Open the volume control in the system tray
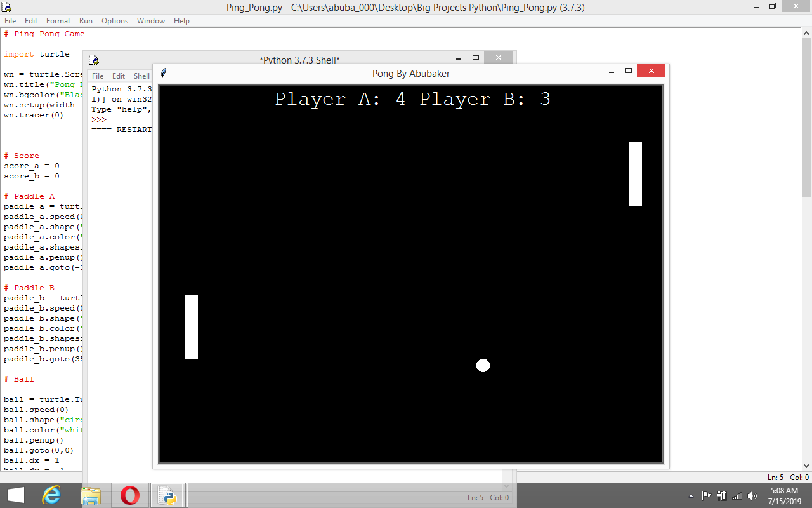The width and height of the screenshot is (812, 508). click(x=752, y=495)
